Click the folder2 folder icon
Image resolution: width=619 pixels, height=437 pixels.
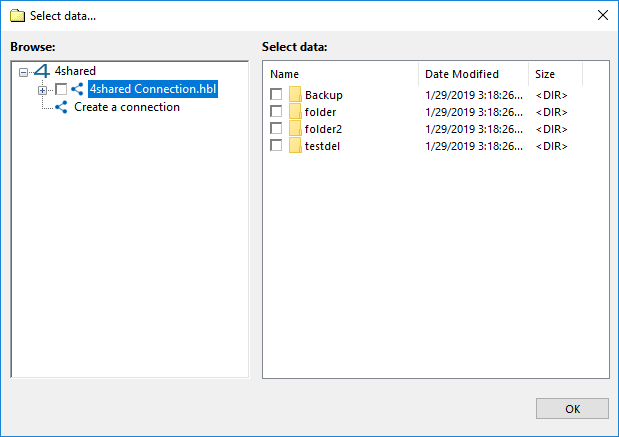pos(295,129)
